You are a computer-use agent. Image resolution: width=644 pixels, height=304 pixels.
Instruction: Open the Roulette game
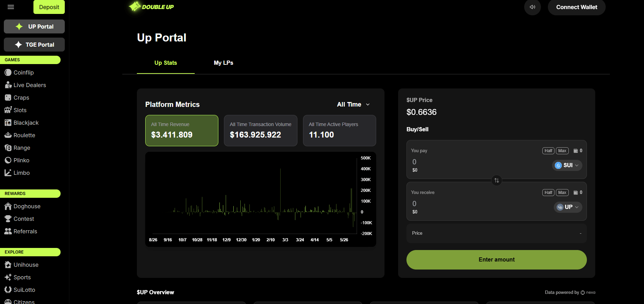pos(24,135)
